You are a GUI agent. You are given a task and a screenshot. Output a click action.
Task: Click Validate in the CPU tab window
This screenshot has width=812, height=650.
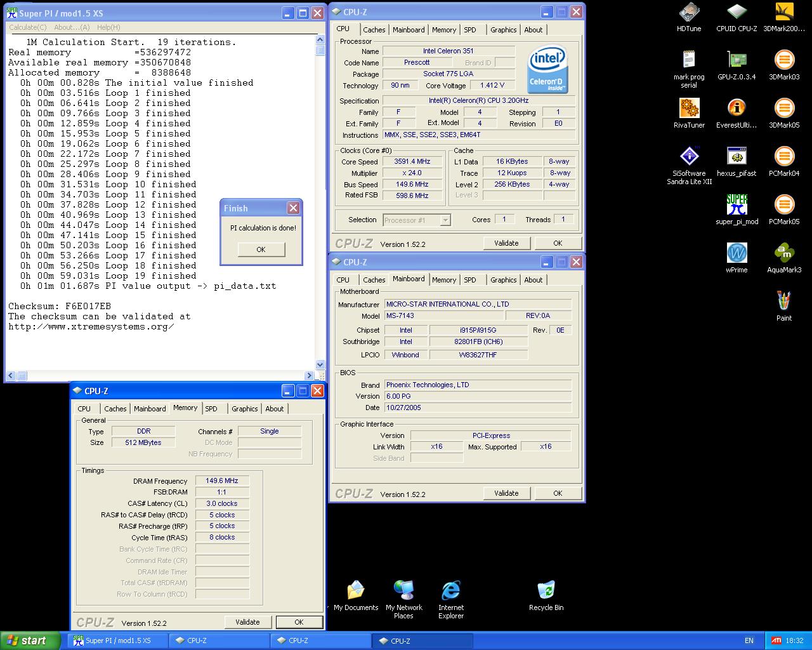tap(506, 243)
